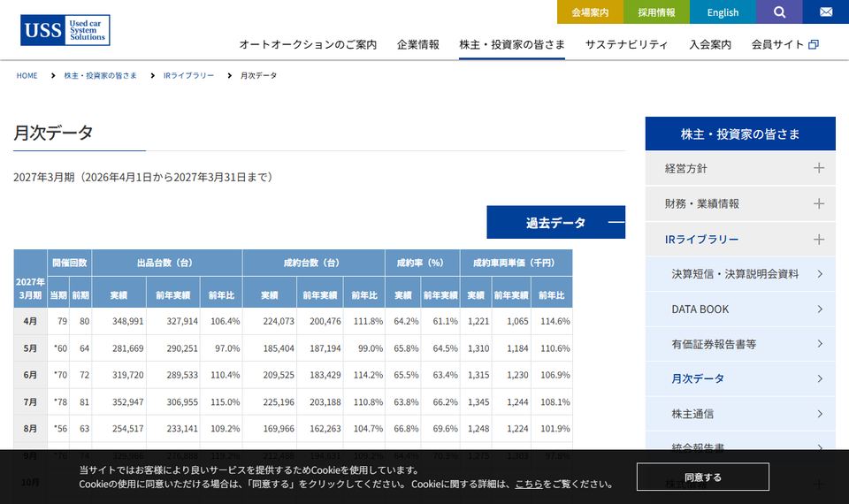Go to the HOME breadcrumb
This screenshot has height=504, width=849.
pyautogui.click(x=27, y=76)
